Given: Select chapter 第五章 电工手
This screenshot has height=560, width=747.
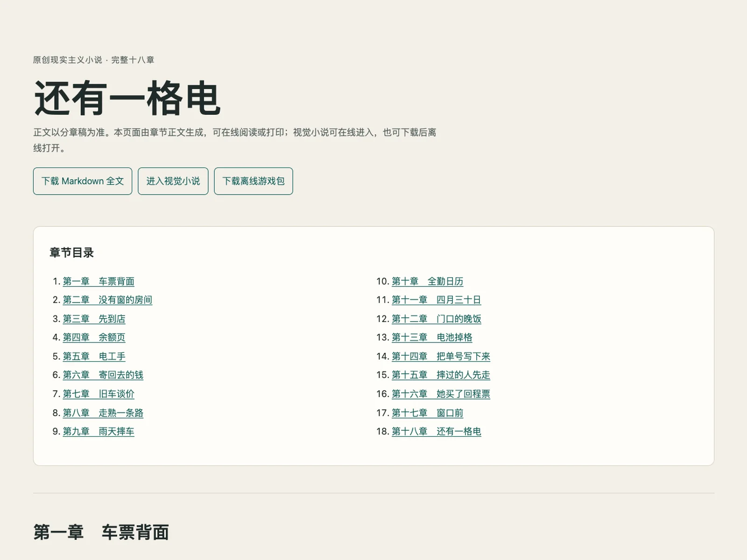Looking at the screenshot, I should tap(94, 357).
